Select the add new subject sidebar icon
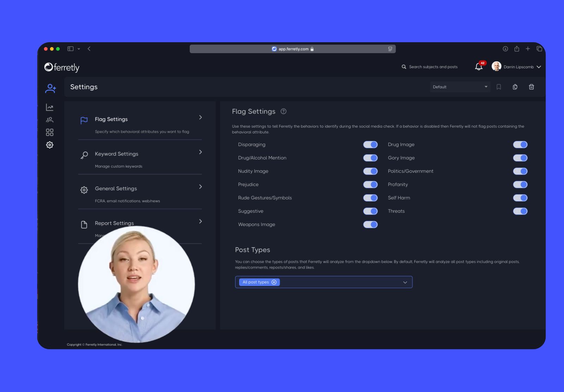This screenshot has height=392, width=564. pyautogui.click(x=50, y=88)
